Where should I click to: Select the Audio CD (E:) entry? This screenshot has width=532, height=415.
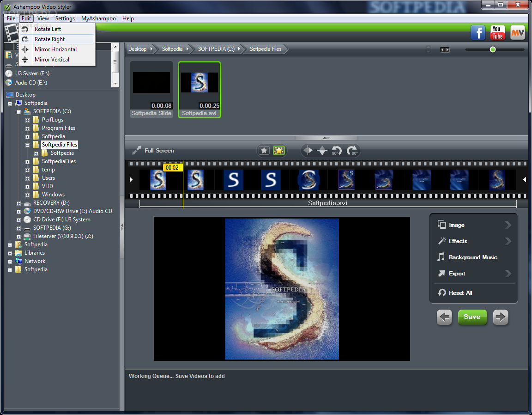click(31, 83)
